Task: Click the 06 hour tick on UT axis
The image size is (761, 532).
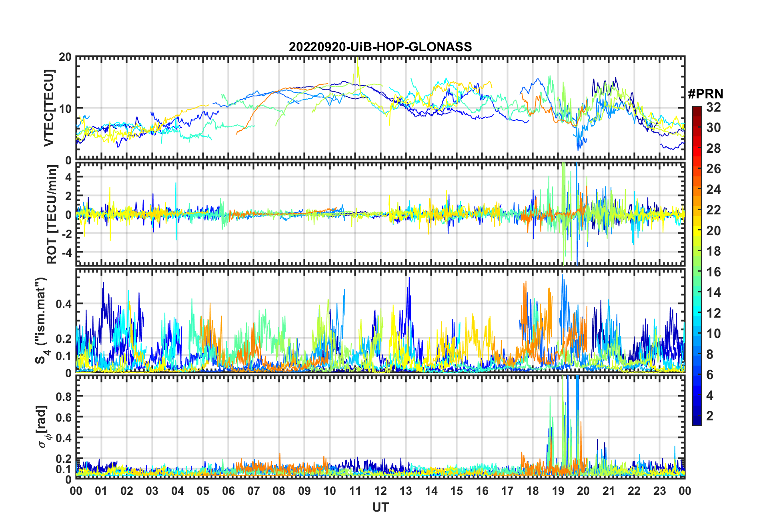Action: (x=228, y=491)
